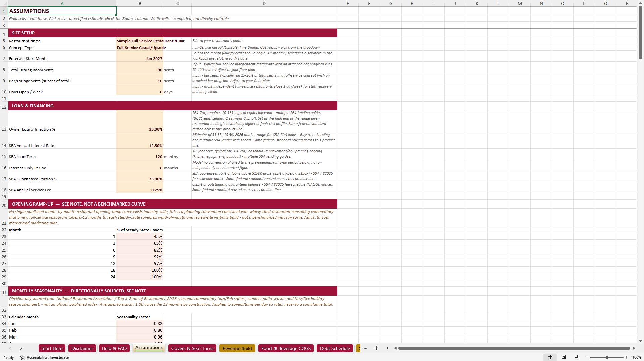Switch to Normal view icon
This screenshot has height=361, width=644.
550,357
